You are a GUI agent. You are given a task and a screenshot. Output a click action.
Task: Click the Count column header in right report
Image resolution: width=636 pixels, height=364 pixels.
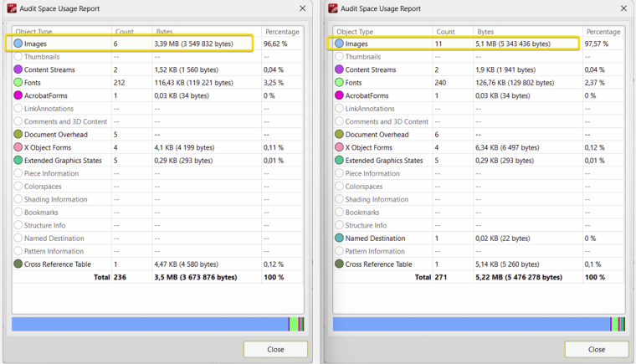tap(445, 32)
